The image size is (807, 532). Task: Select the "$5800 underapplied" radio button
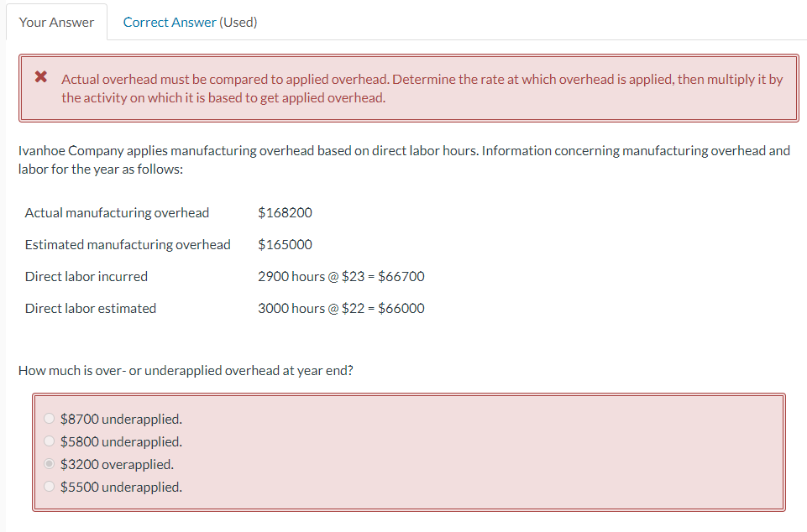click(x=50, y=440)
